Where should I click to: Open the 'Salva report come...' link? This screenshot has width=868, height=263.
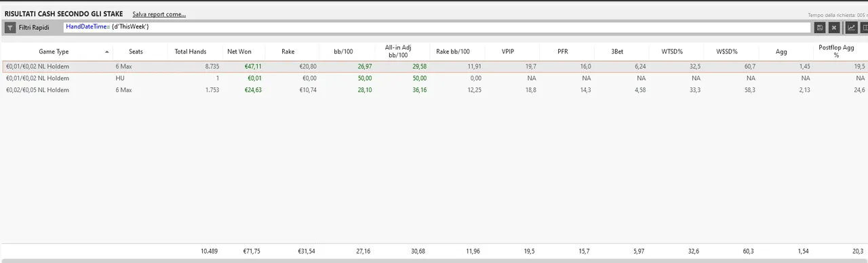[x=159, y=14]
